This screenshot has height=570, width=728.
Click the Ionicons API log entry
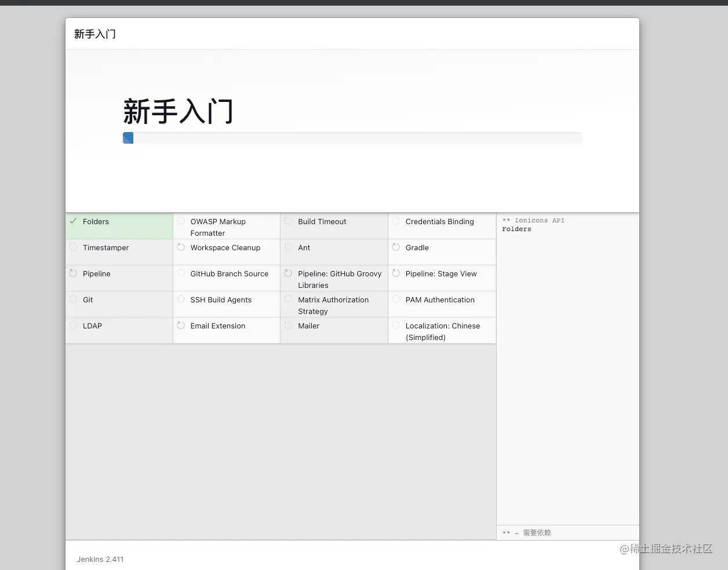(x=533, y=220)
